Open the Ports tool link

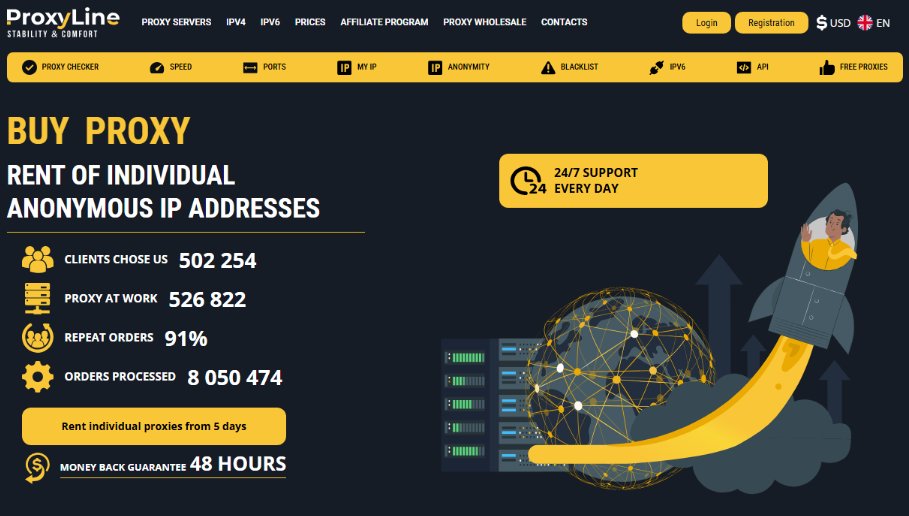coord(264,67)
